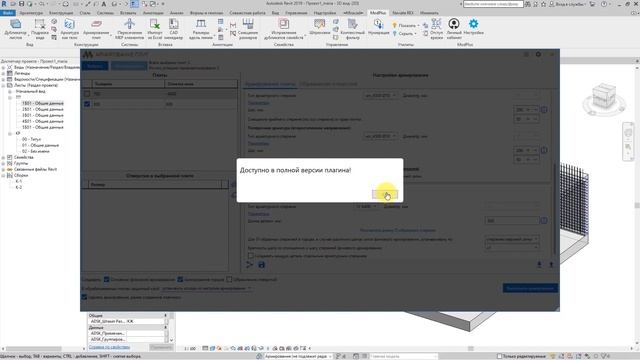Open the Справка по свойствам link
This screenshot has height=360, width=640.
[109, 347]
